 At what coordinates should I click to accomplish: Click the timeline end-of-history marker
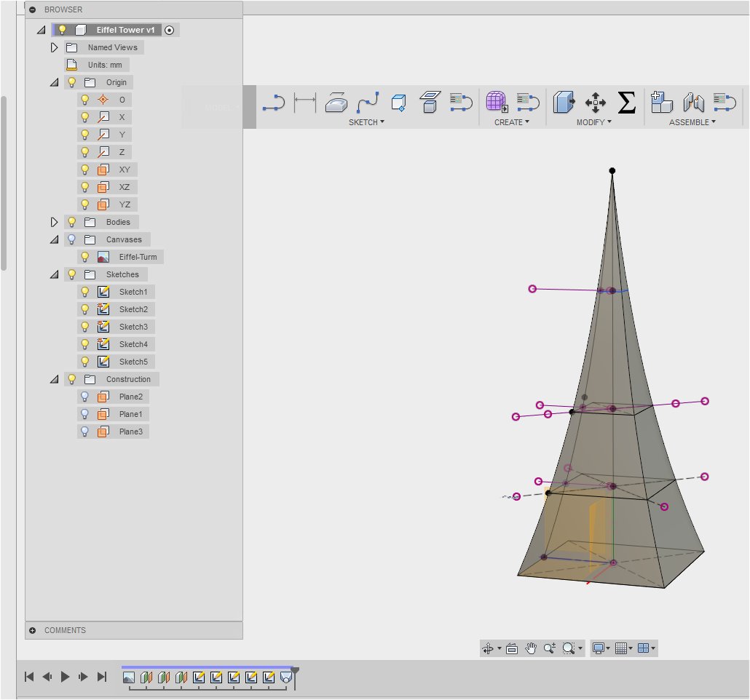(x=295, y=678)
